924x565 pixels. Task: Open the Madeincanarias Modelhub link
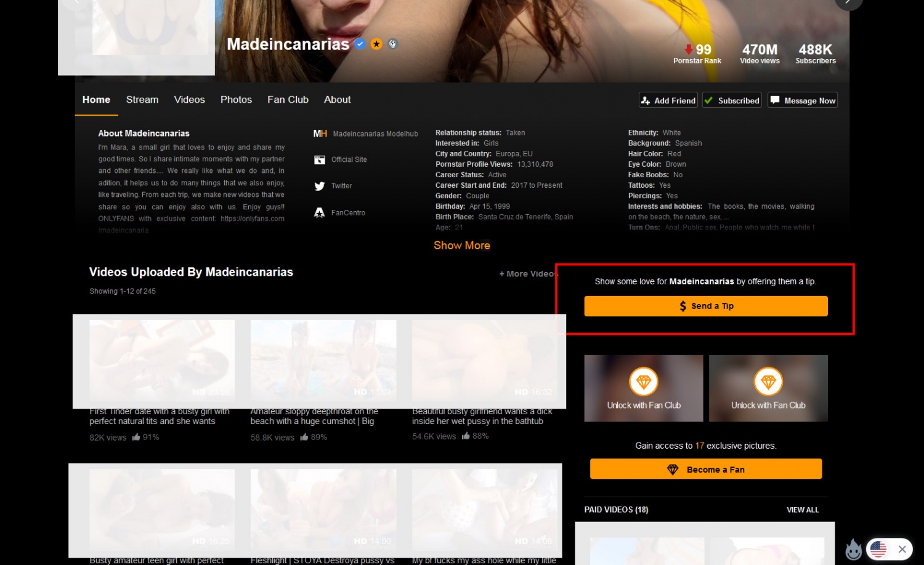375,134
